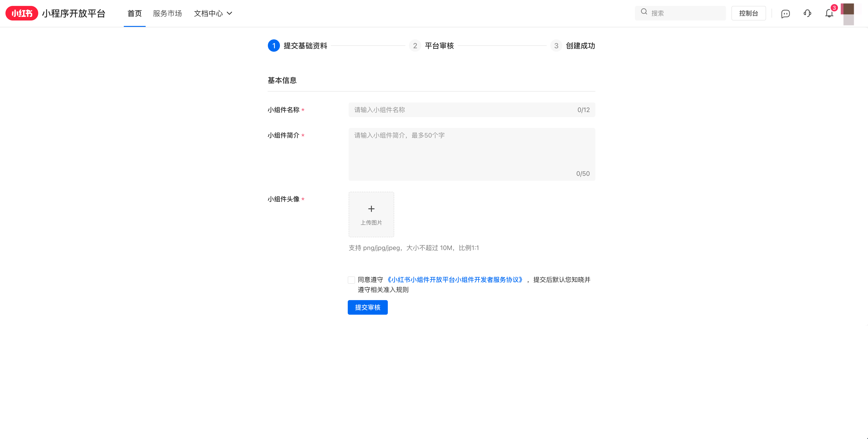Click the Xiaohongshu red logo
The image size is (868, 439).
pos(22,13)
